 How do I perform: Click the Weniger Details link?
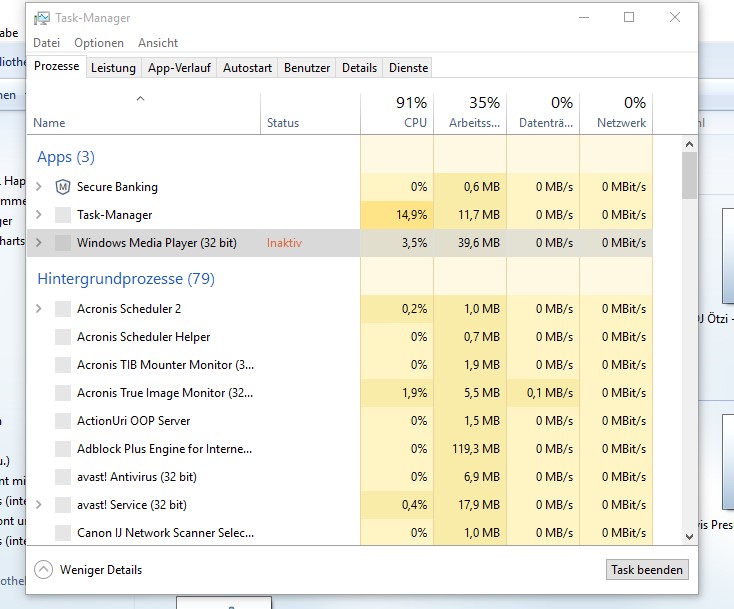[101, 570]
